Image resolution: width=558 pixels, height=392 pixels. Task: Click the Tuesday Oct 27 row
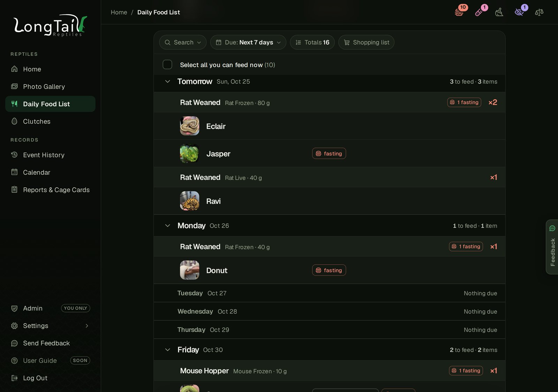point(330,293)
